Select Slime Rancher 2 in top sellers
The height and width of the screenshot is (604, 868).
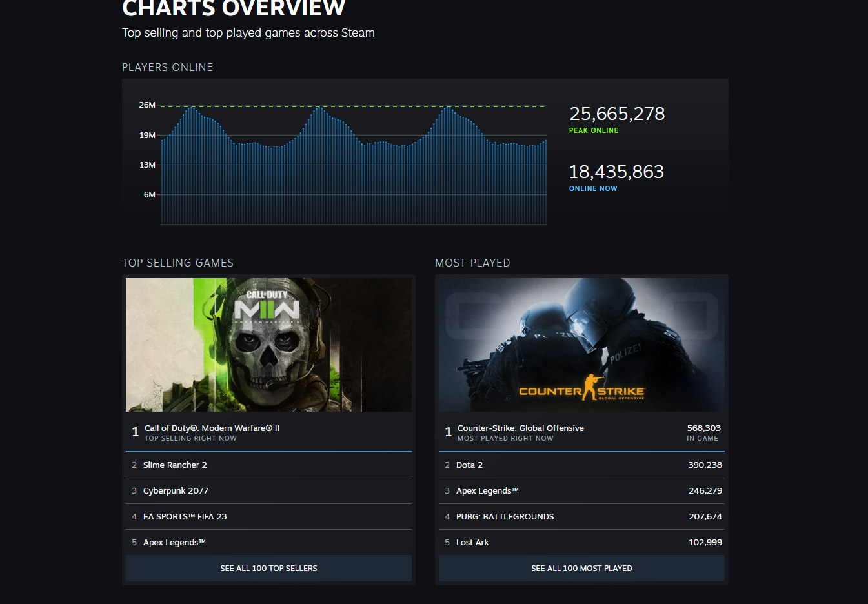pyautogui.click(x=175, y=465)
